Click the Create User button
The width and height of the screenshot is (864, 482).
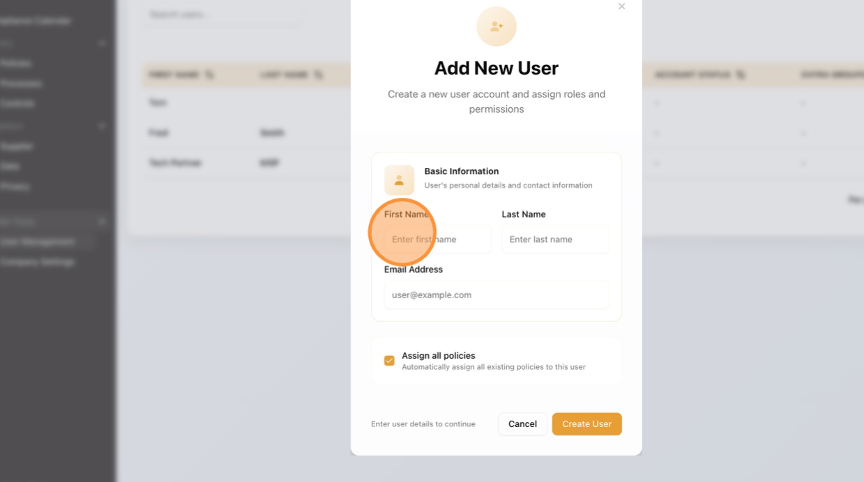[x=587, y=424]
